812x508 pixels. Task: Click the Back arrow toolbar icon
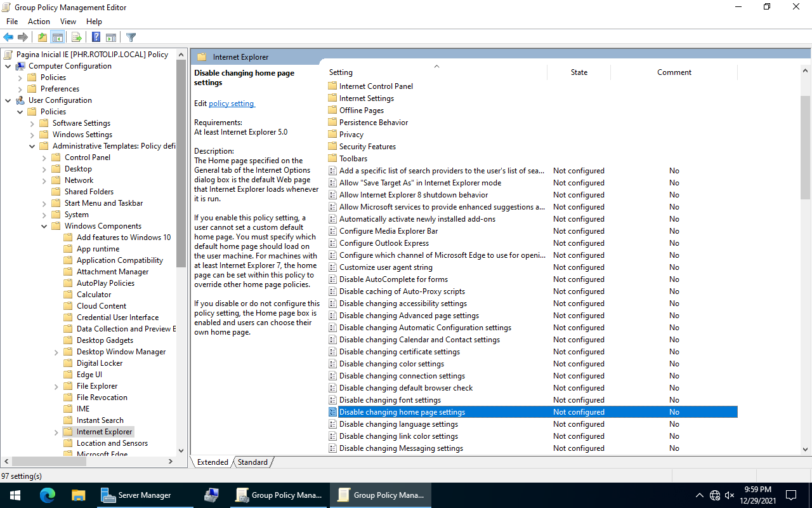(8, 37)
